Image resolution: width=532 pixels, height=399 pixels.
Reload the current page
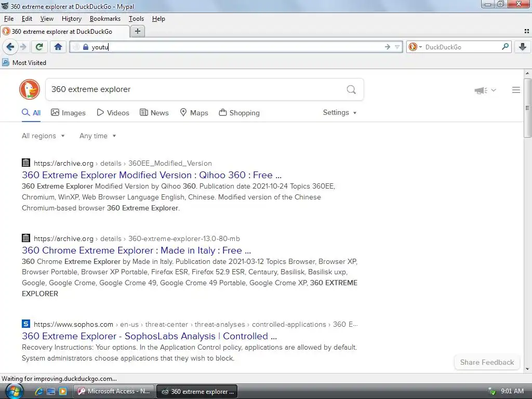39,47
